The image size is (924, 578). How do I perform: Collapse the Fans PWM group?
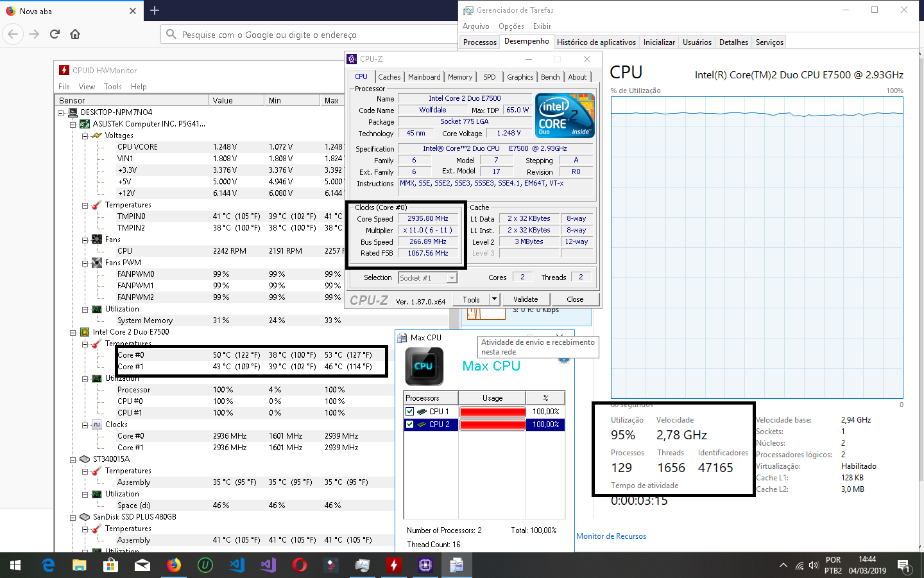coord(85,263)
